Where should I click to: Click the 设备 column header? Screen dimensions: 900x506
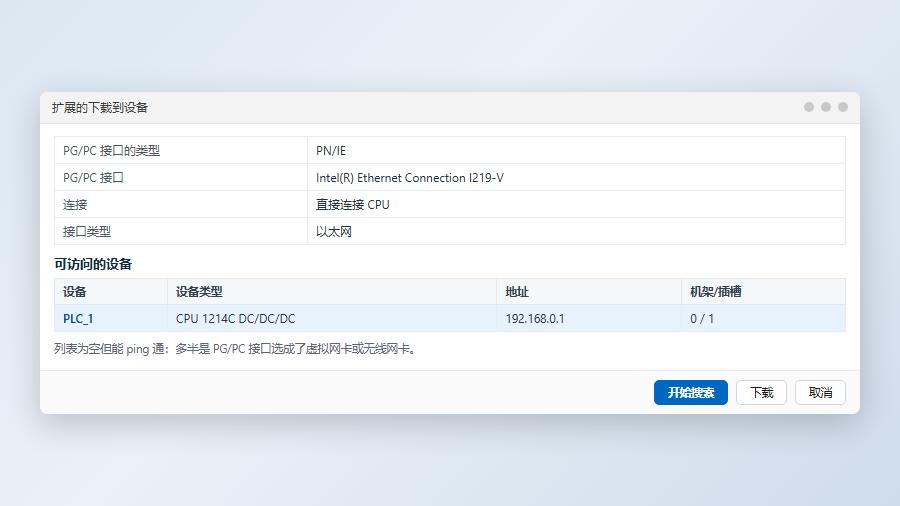tap(111, 291)
